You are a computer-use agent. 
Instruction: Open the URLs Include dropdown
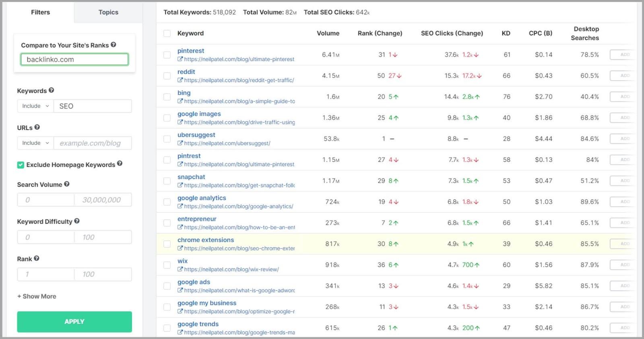point(35,143)
